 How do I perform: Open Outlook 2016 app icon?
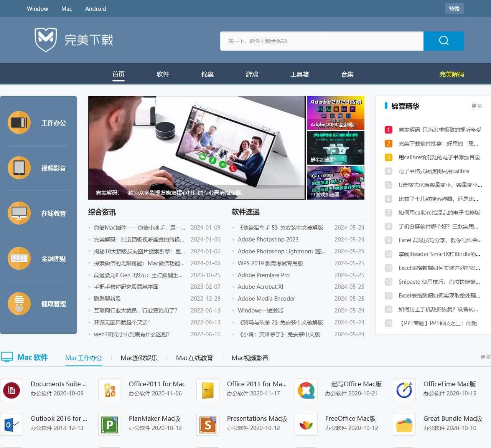pos(12,424)
